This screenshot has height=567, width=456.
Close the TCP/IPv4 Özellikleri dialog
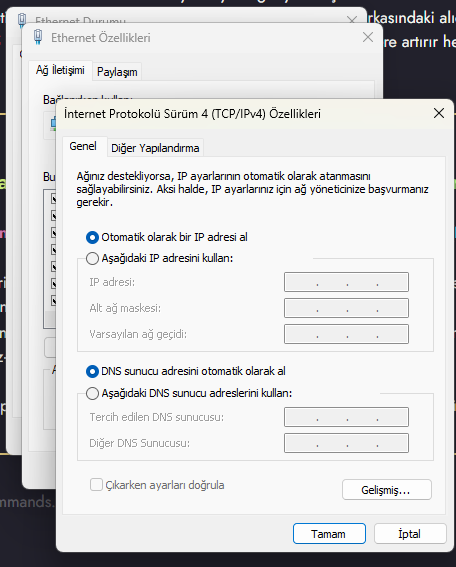pyautogui.click(x=439, y=113)
